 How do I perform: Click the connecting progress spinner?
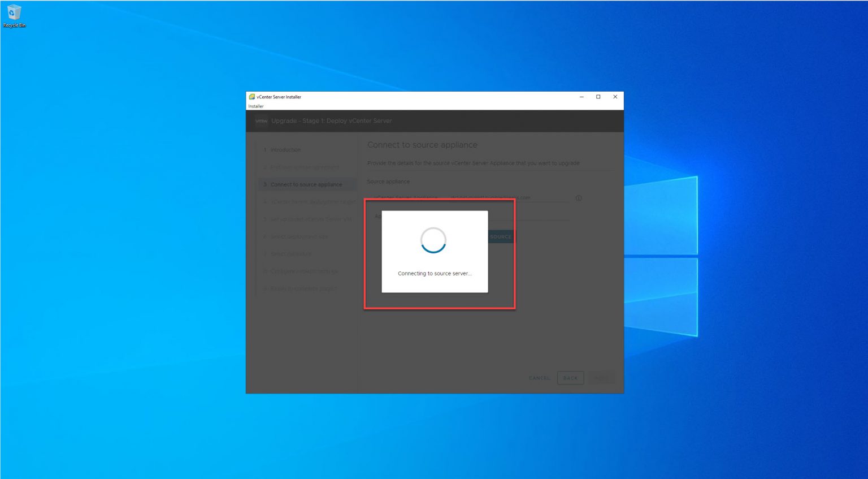click(433, 240)
